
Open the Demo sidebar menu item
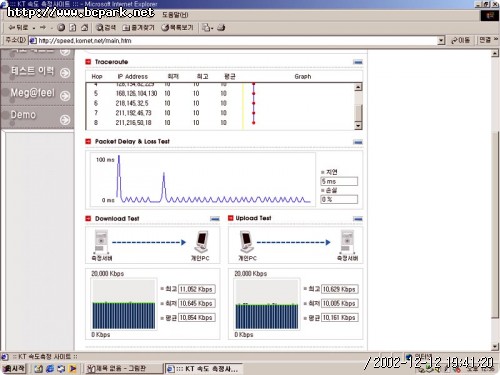tap(37, 116)
